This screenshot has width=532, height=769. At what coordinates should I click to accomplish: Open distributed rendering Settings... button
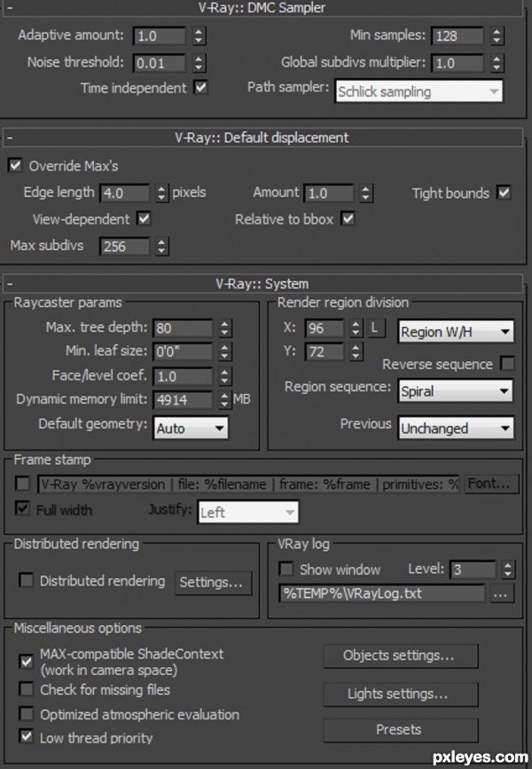(214, 582)
